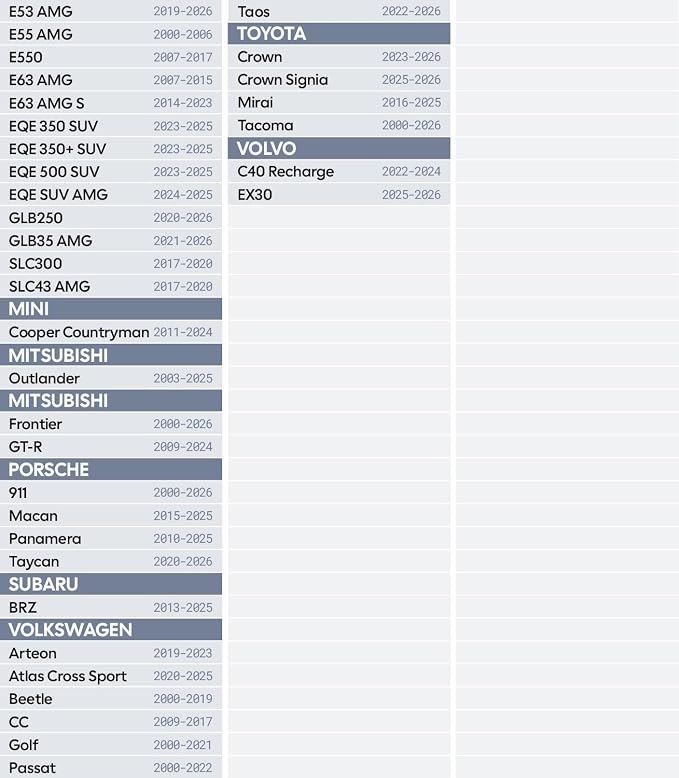Click the SUBARU brand header
Image resolution: width=679 pixels, height=778 pixels.
point(111,584)
